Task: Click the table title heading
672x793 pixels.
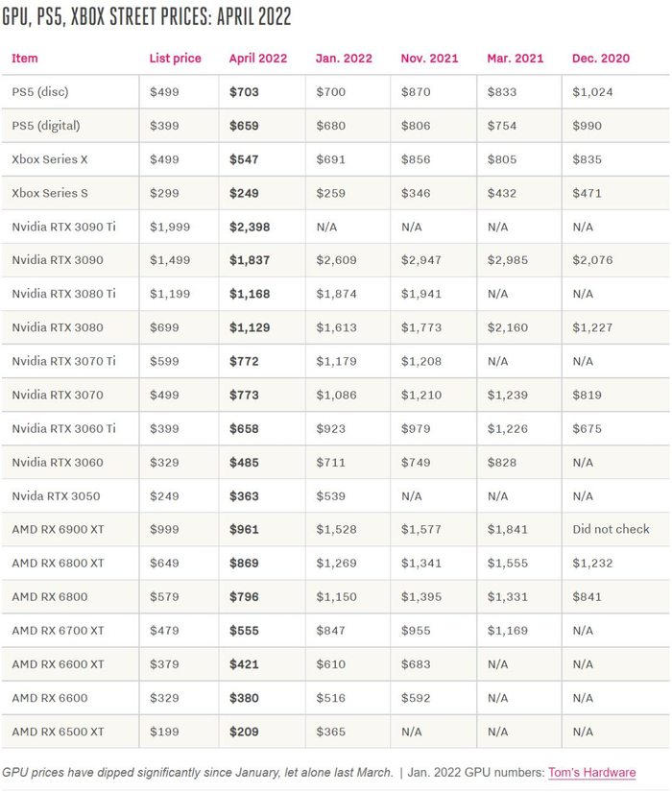Action: pyautogui.click(x=147, y=17)
